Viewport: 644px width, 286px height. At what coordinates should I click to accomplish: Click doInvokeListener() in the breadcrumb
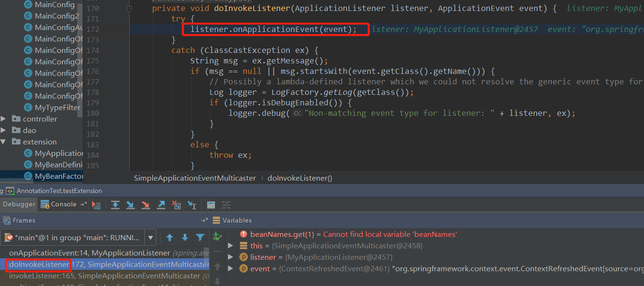300,178
